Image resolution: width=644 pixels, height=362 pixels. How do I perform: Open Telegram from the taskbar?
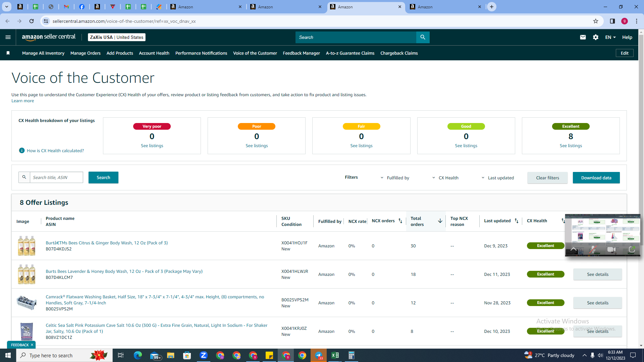[318, 355]
